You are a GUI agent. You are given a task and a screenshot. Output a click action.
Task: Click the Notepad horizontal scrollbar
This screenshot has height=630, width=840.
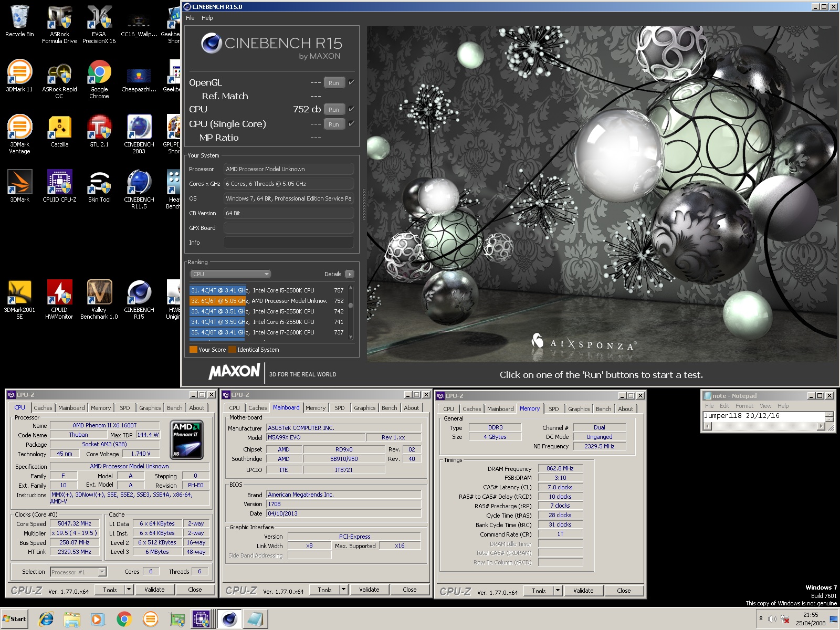pyautogui.click(x=764, y=427)
